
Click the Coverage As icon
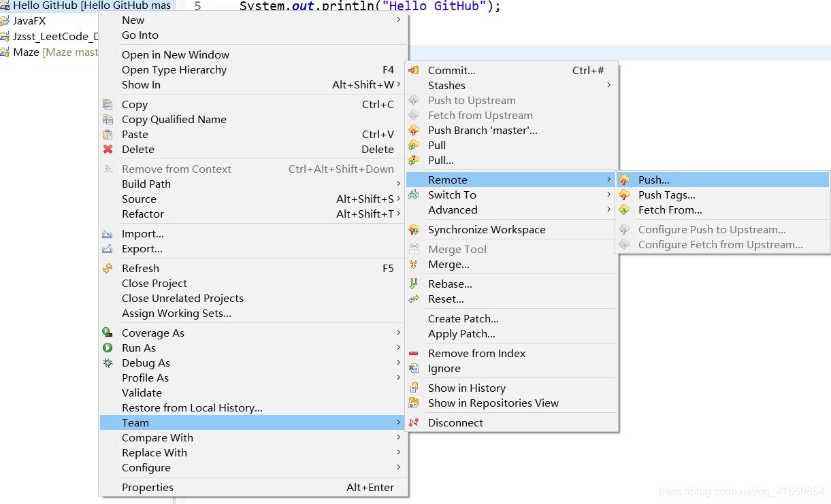pyautogui.click(x=108, y=333)
